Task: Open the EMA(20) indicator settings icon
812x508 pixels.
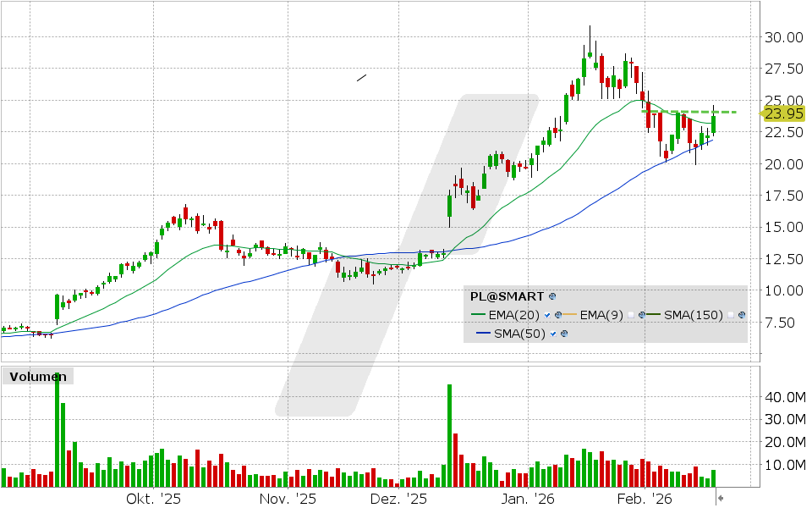Action: tap(557, 315)
